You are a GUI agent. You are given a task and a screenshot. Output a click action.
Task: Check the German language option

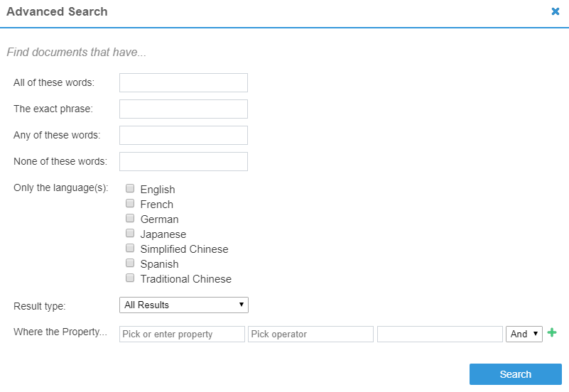coord(130,219)
